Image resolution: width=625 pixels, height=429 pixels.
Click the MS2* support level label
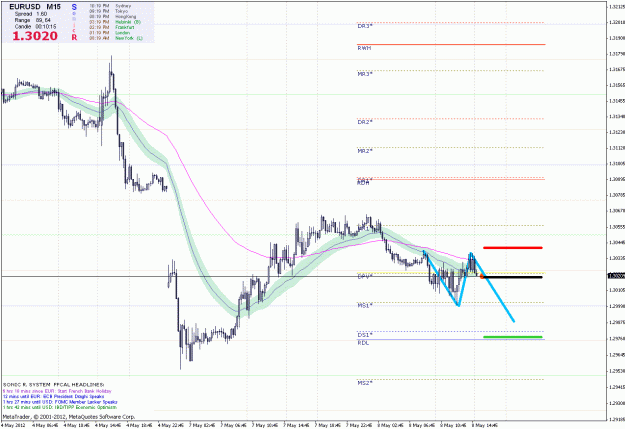[x=365, y=383]
